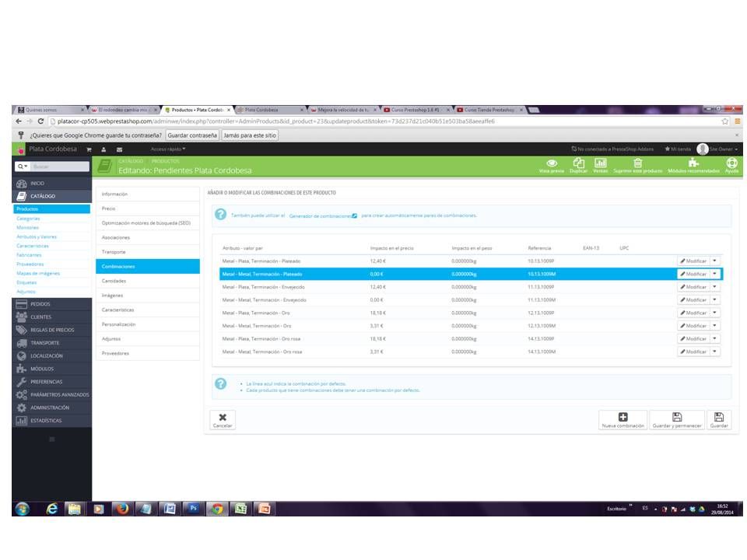747x560 pixels.
Task: Open the Ayuda help icon
Action: click(731, 166)
